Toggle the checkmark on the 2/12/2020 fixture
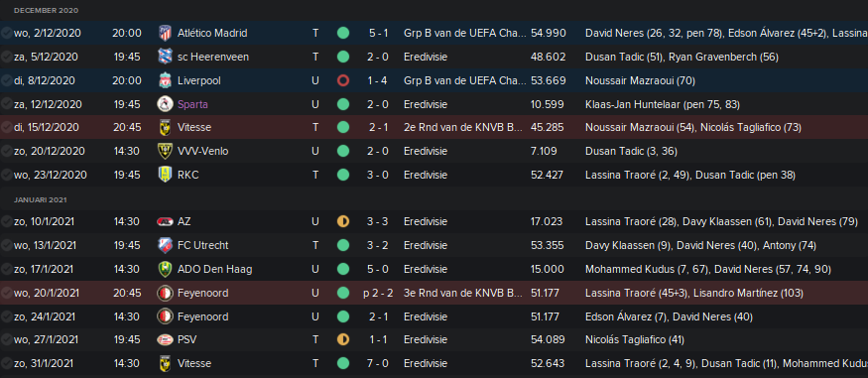 tap(6, 33)
